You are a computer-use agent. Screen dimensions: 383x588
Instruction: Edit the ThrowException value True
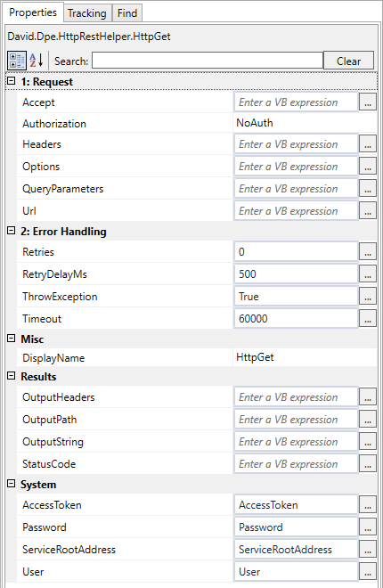pyautogui.click(x=296, y=297)
